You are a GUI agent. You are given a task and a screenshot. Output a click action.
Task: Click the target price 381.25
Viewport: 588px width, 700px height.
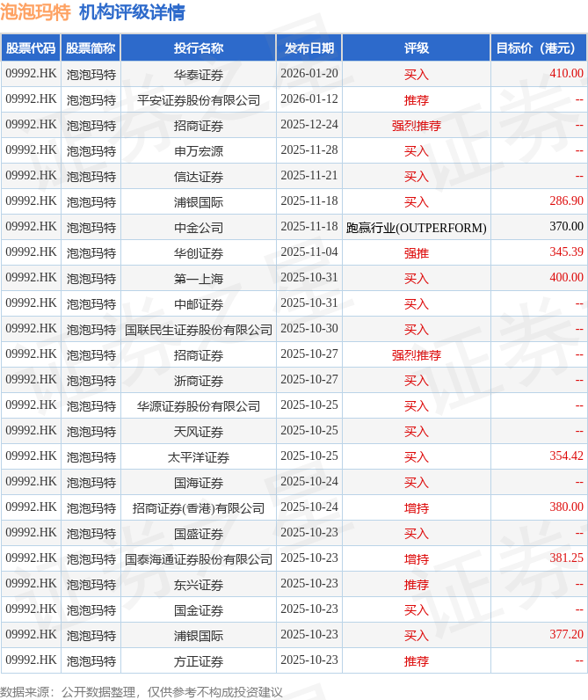pyautogui.click(x=566, y=558)
